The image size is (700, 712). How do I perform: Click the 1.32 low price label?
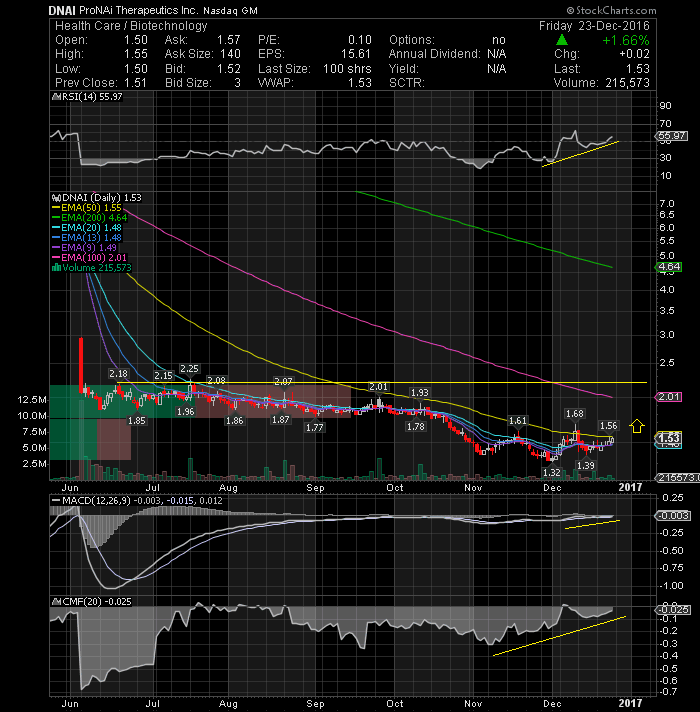[552, 473]
